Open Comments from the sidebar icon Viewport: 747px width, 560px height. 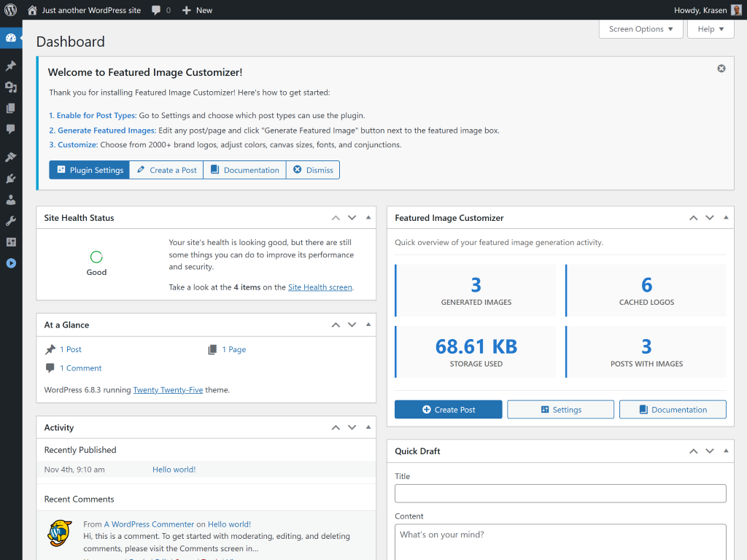(x=11, y=129)
